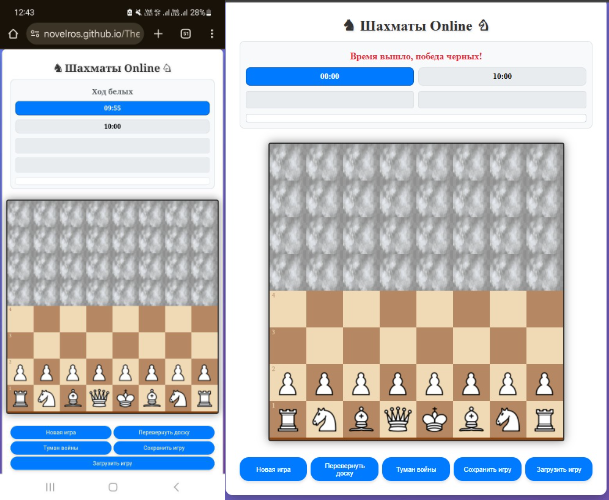Open the tab switcher counter icon

(x=186, y=34)
